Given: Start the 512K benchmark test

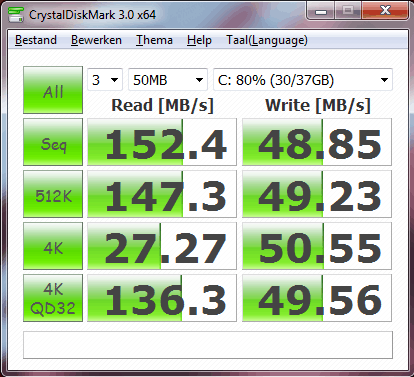Looking at the screenshot, I should click(x=53, y=194).
